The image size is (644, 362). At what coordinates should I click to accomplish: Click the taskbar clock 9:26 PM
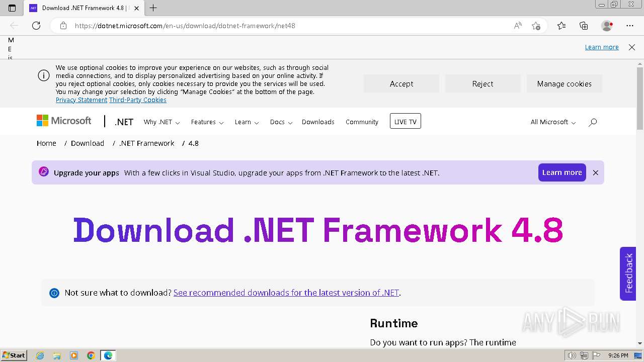pyautogui.click(x=618, y=355)
